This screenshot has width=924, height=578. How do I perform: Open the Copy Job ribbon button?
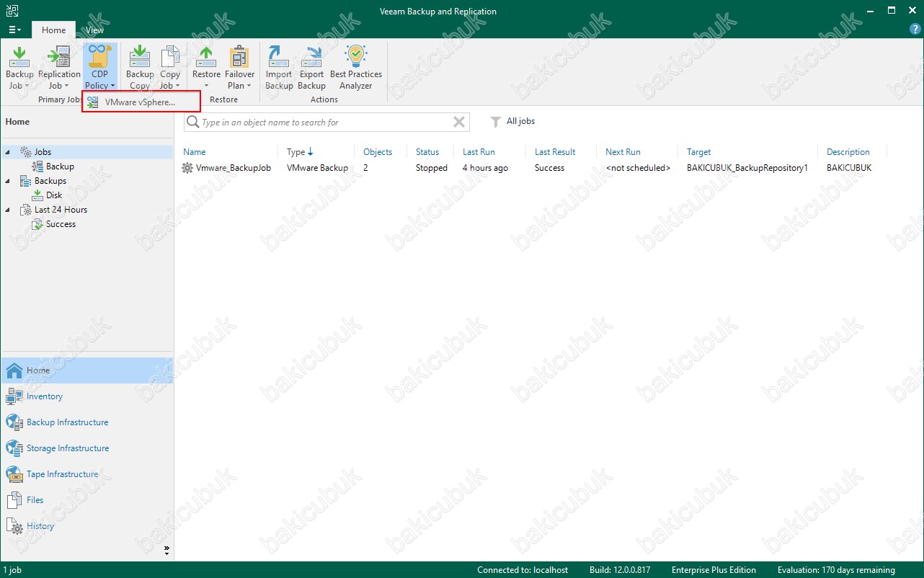[x=170, y=68]
